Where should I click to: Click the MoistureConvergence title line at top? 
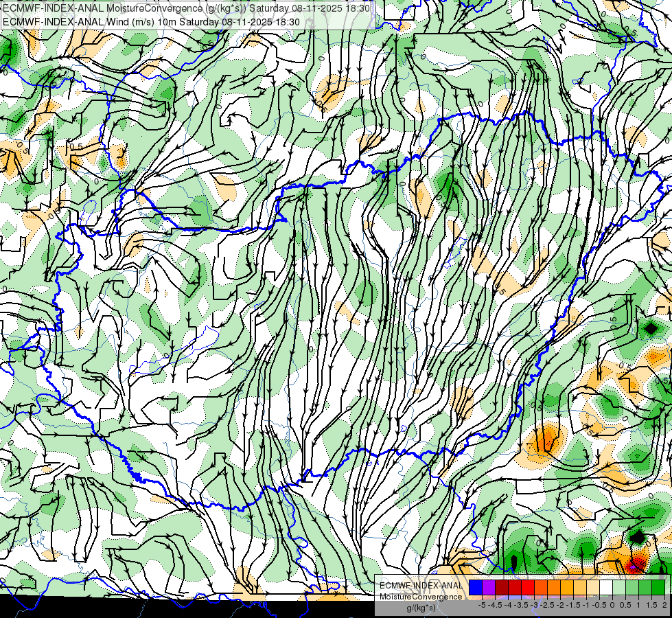pos(187,8)
